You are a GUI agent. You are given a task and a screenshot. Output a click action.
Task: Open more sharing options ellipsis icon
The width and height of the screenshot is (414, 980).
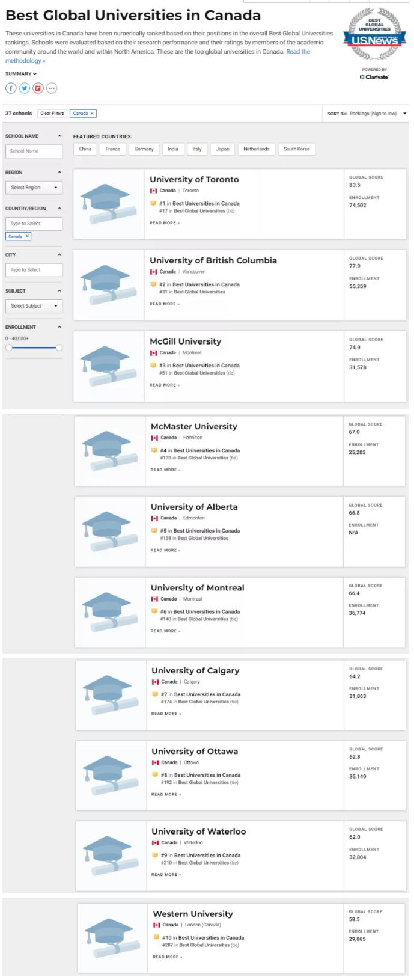(52, 88)
